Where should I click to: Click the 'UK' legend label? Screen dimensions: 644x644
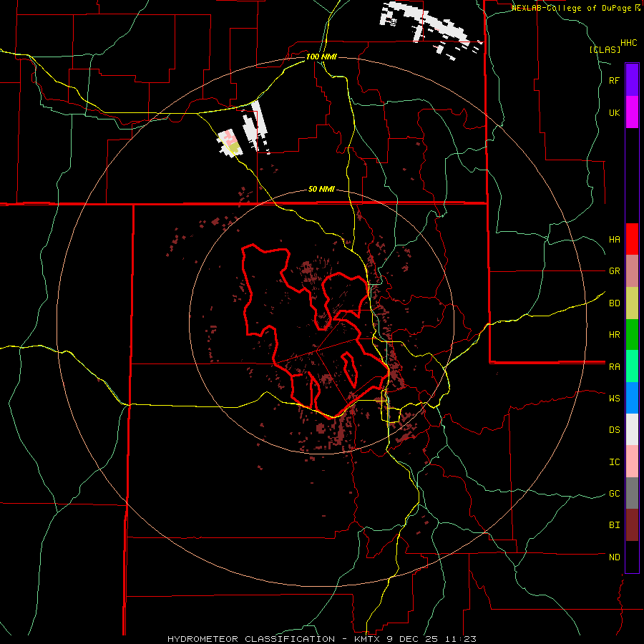point(615,112)
